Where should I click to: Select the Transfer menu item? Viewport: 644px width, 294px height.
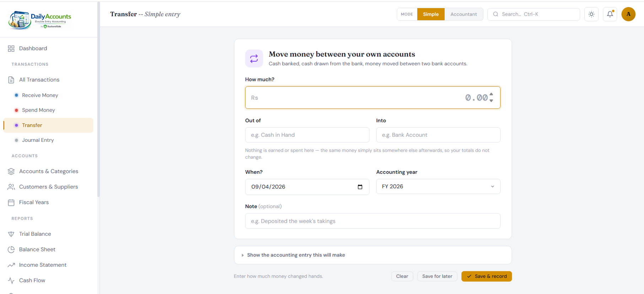pos(48,125)
